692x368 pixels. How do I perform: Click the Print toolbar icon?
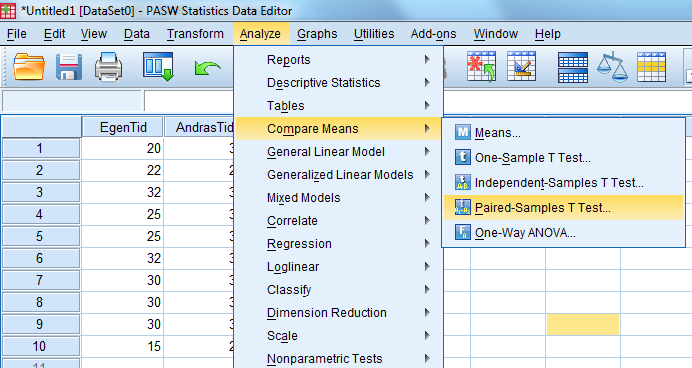coord(109,67)
